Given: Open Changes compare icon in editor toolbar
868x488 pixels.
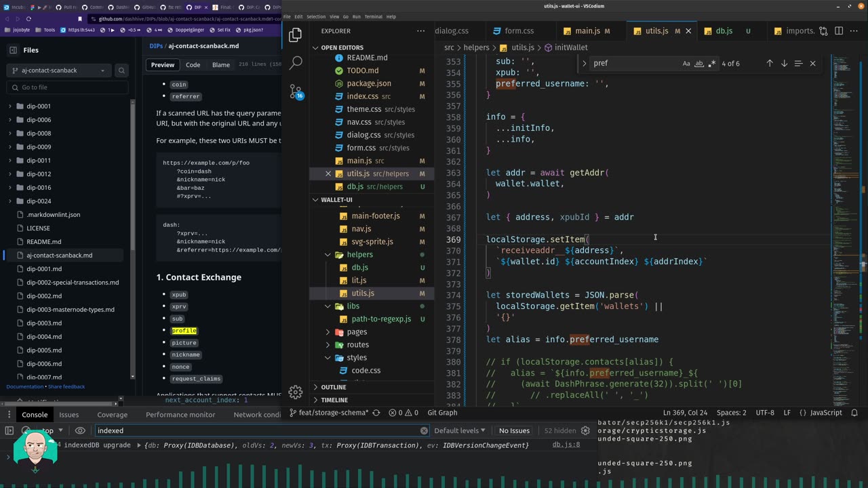Looking at the screenshot, I should point(823,31).
